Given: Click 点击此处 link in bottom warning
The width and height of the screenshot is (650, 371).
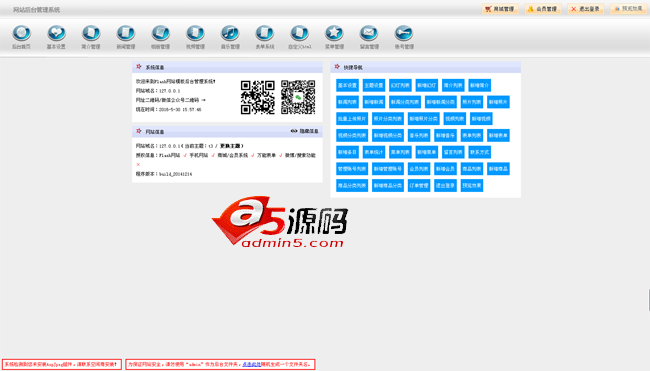Looking at the screenshot, I should coord(252,364).
